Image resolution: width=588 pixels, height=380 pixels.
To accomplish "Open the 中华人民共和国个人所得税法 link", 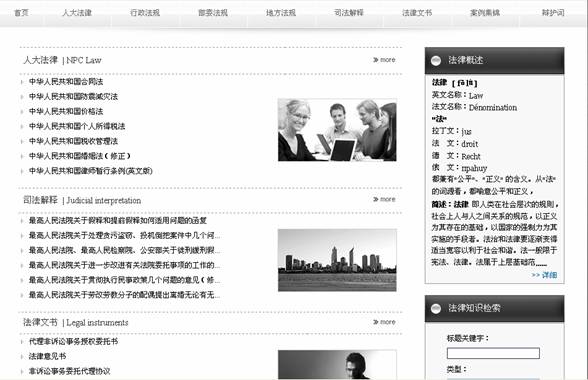I will pyautogui.click(x=77, y=126).
